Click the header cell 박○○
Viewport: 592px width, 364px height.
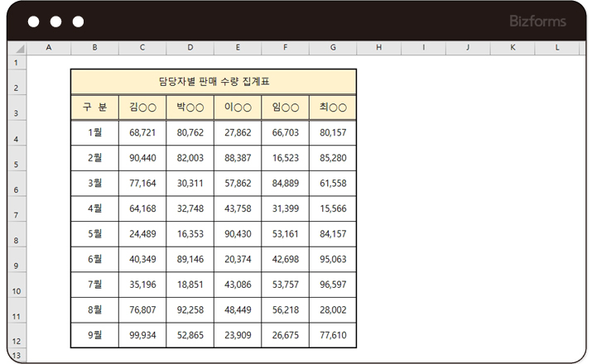pos(190,108)
